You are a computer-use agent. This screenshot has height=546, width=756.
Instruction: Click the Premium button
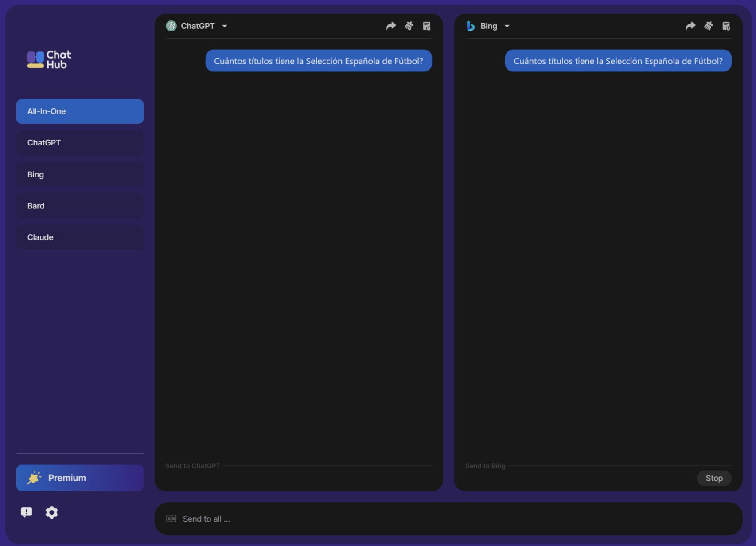[x=80, y=478]
